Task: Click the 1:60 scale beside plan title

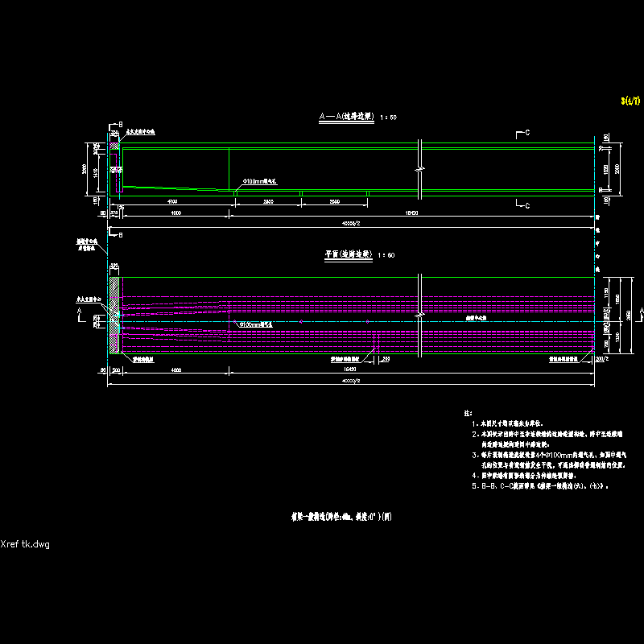Action: pos(386,255)
